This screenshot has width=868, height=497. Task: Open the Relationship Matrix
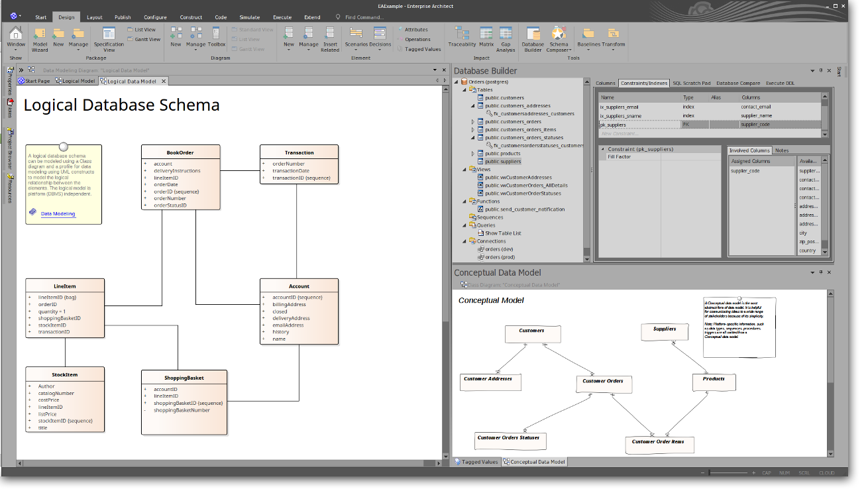(486, 36)
